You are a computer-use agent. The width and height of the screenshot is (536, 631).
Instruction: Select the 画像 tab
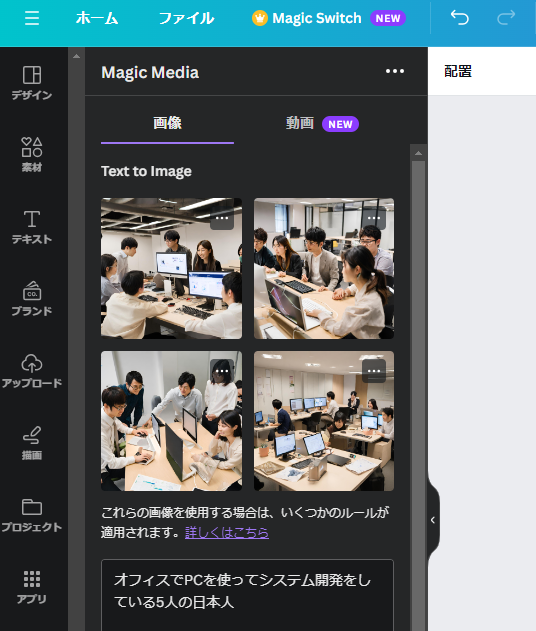pos(167,124)
